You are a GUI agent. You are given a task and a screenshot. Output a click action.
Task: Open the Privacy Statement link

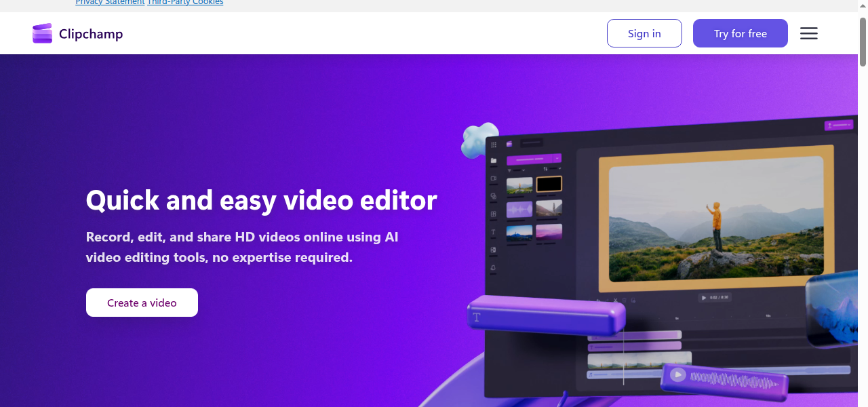pos(109,3)
